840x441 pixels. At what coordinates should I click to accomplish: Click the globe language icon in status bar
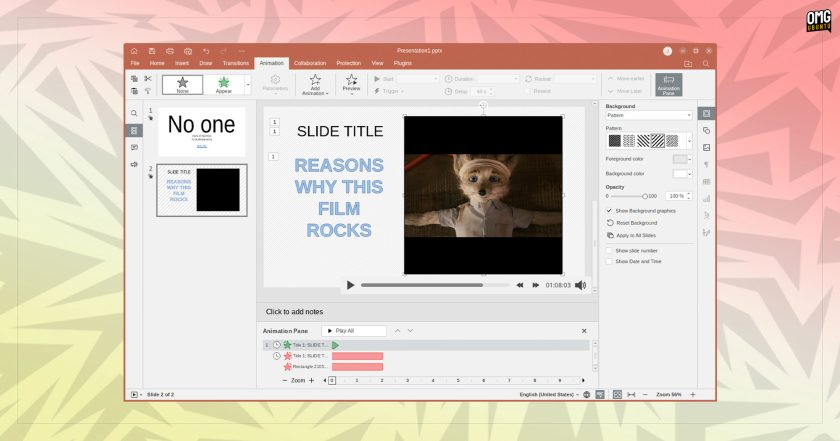[587, 394]
